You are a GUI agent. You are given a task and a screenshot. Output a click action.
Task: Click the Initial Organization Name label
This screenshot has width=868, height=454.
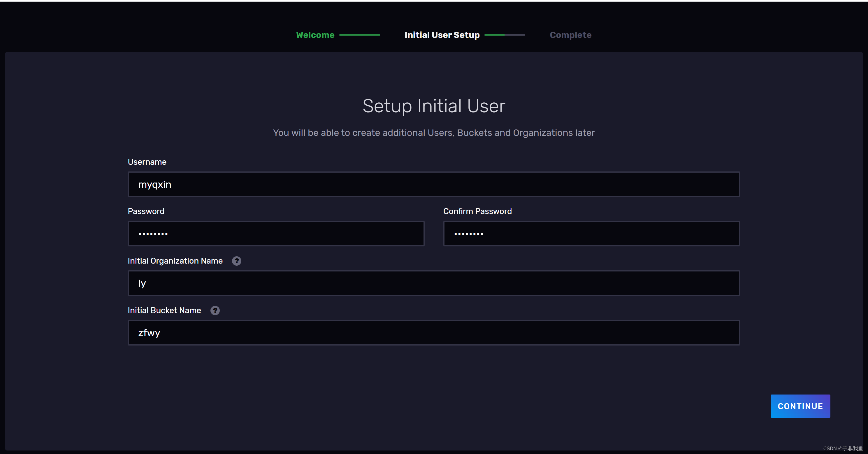click(175, 261)
